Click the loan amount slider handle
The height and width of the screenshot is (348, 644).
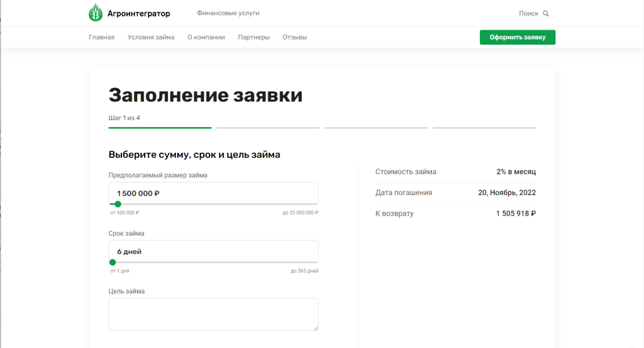tap(118, 204)
